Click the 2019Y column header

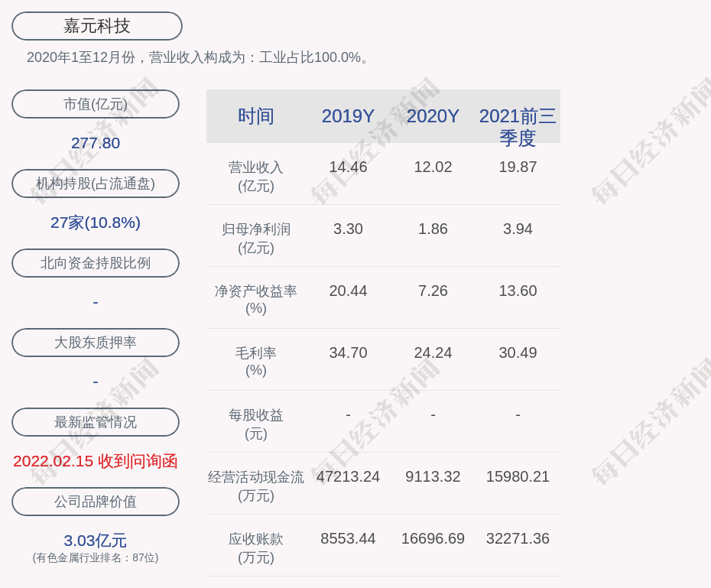click(x=349, y=116)
